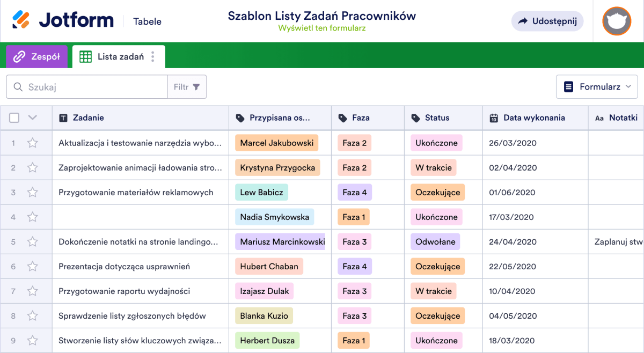Open the Formularz dropdown
Screen dimensions: 644x353
pyautogui.click(x=597, y=86)
